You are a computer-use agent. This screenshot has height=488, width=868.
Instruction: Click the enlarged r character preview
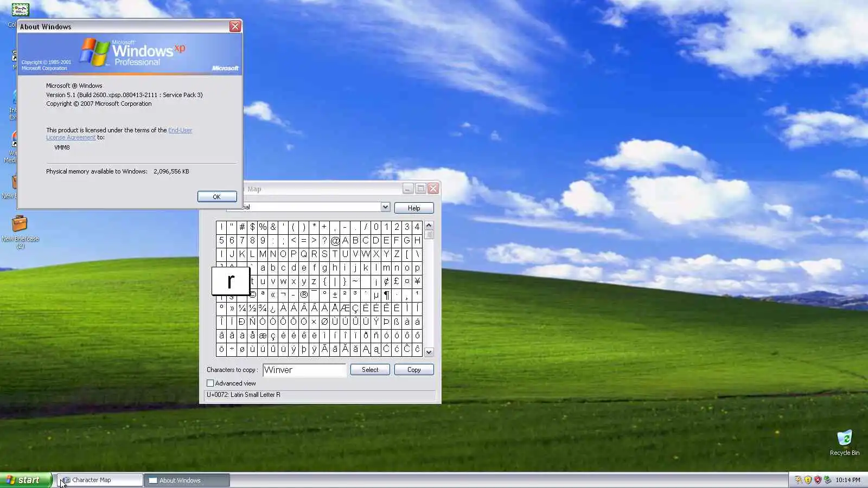[x=231, y=281]
